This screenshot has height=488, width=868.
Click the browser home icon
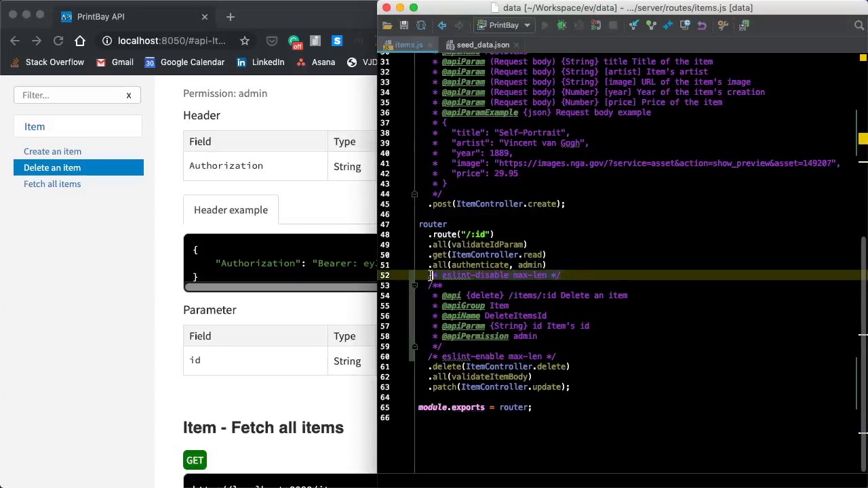(x=80, y=41)
